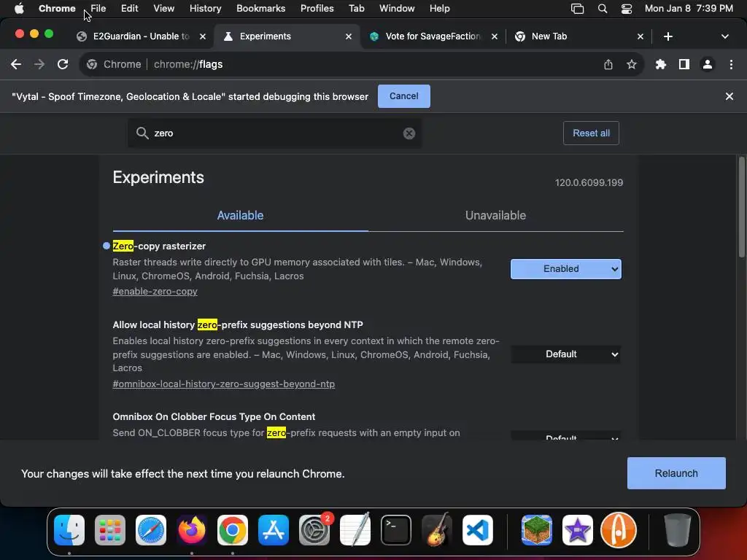
Task: Open the Bookmarks menu
Action: [260, 9]
